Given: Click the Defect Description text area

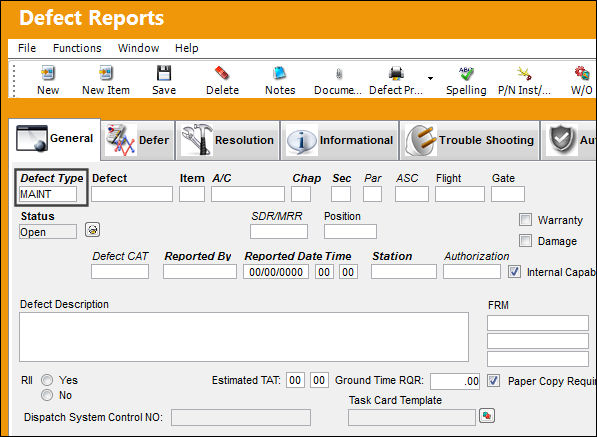Looking at the screenshot, I should [x=244, y=337].
